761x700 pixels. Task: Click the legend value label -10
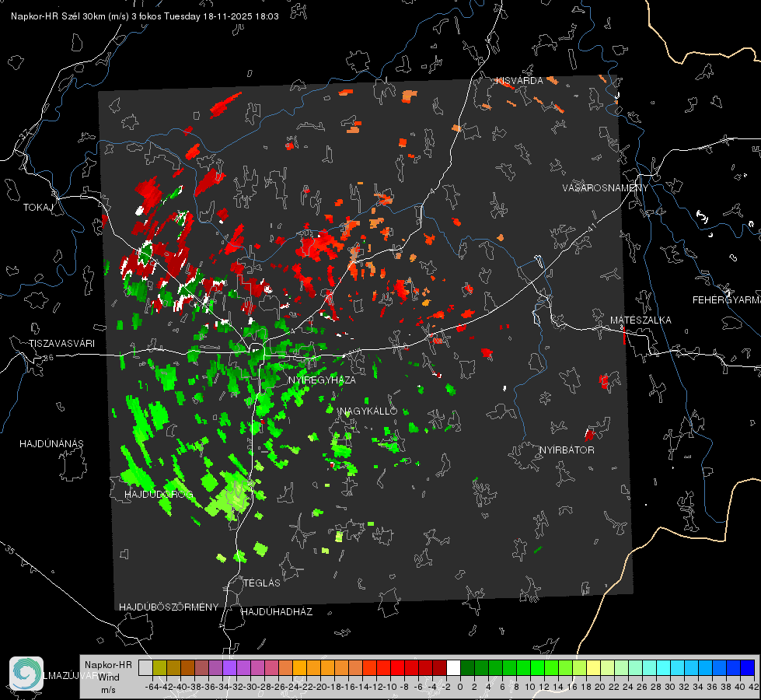pyautogui.click(x=389, y=687)
